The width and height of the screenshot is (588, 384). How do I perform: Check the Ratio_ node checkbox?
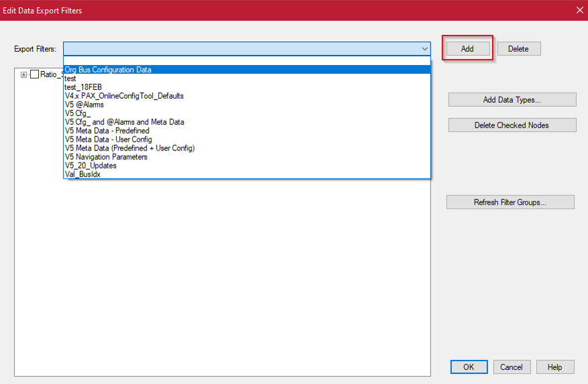point(34,75)
